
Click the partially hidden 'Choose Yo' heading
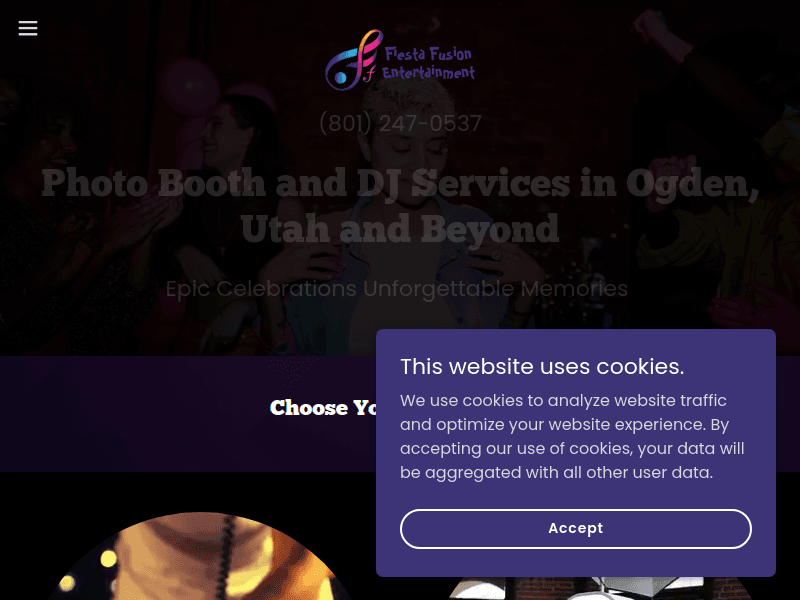323,408
